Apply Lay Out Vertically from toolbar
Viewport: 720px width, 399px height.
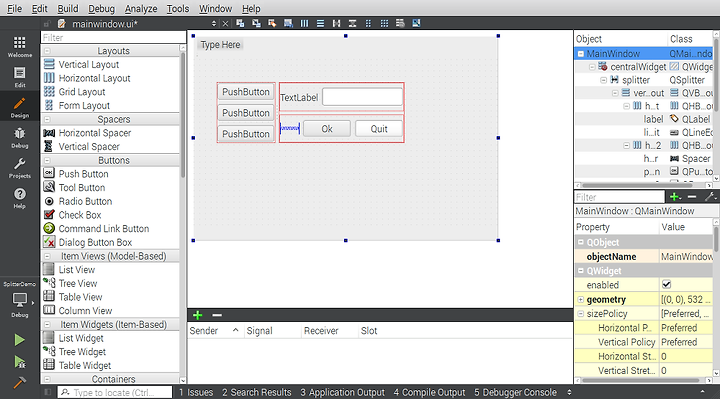click(x=321, y=23)
